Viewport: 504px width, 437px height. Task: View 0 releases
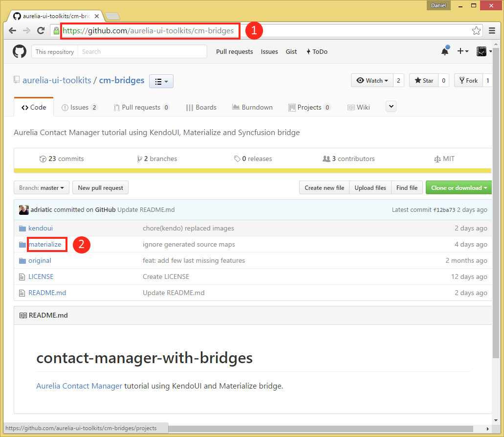(x=253, y=159)
